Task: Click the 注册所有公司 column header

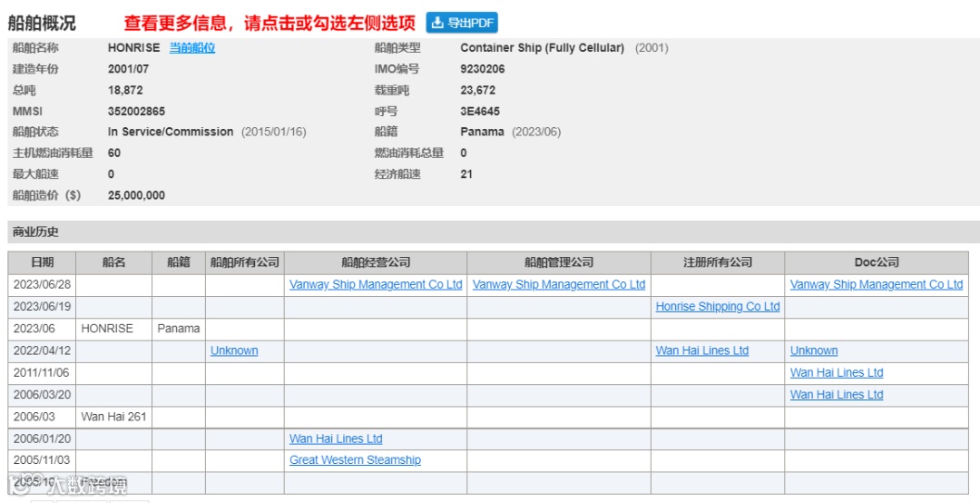Action: 718,262
